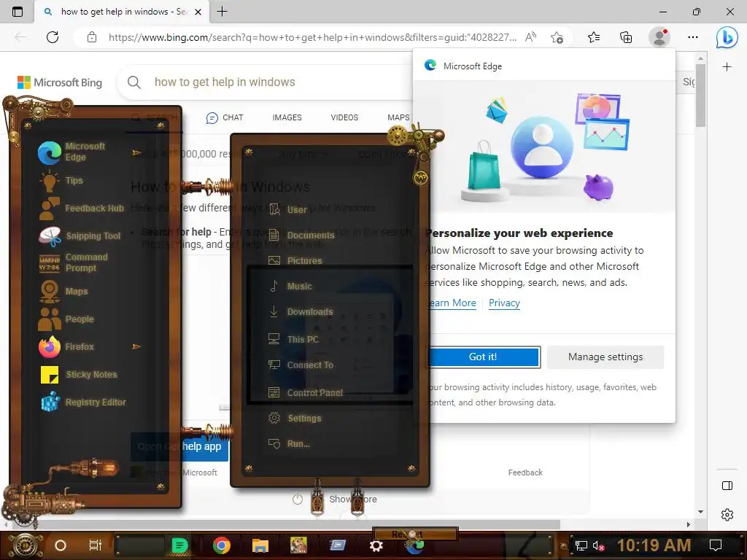
Task: Open Sticky Notes from start menu
Action: click(x=79, y=375)
